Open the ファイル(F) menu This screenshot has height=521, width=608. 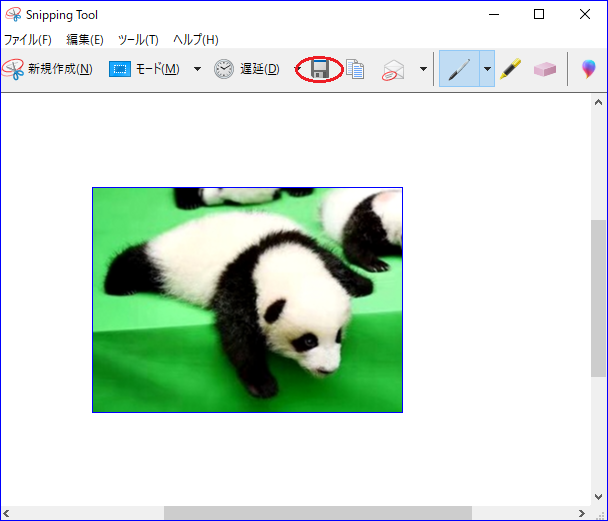pos(28,40)
